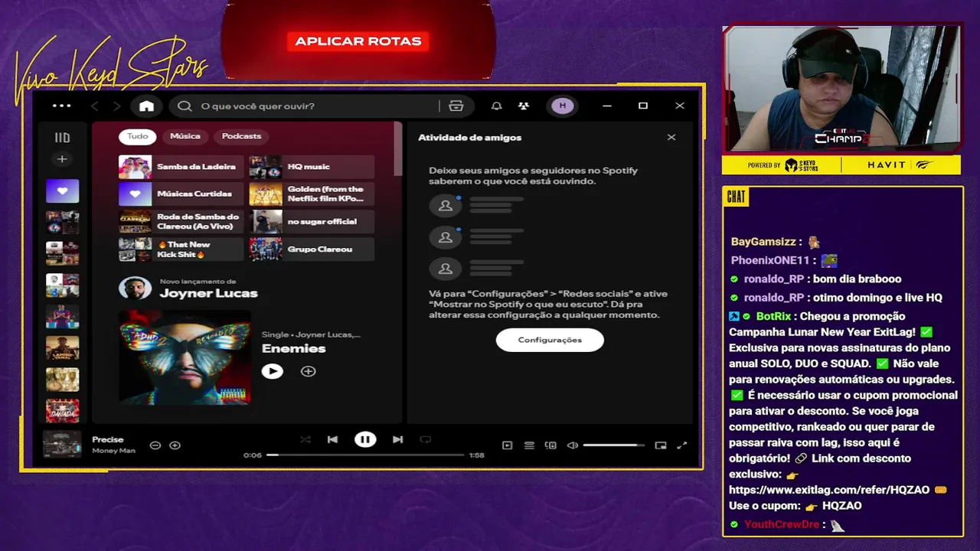Toggle shuffle playback
Viewport: 980px width, 551px height.
305,439
